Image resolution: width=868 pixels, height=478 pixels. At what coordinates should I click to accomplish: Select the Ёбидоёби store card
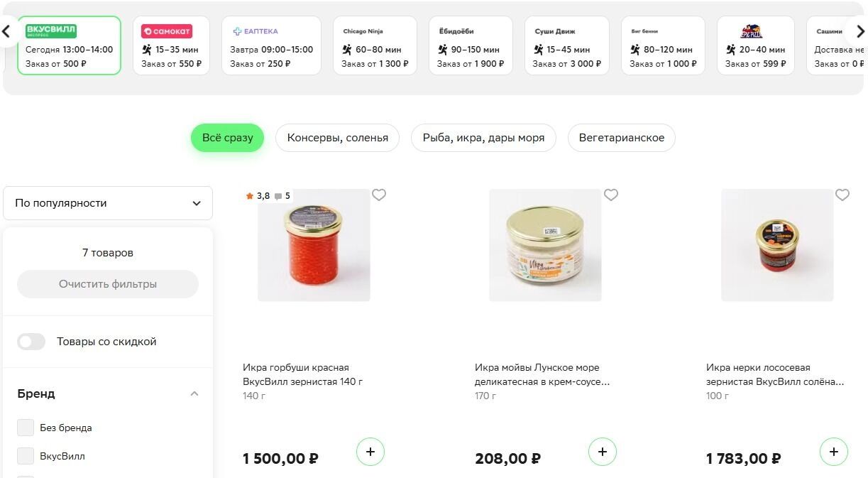470,45
